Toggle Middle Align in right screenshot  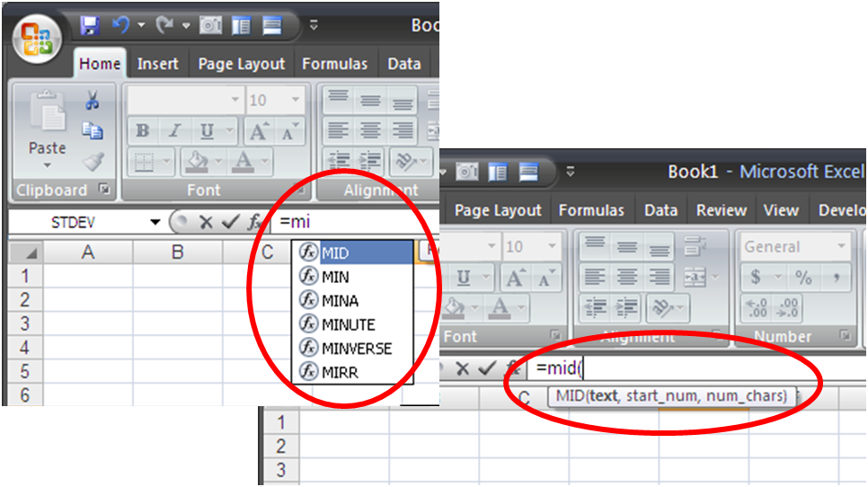pos(627,245)
